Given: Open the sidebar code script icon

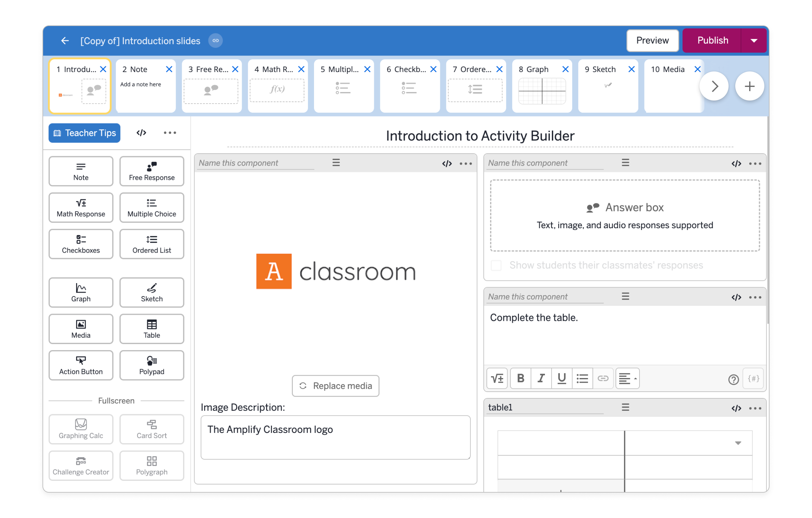Looking at the screenshot, I should pos(141,133).
